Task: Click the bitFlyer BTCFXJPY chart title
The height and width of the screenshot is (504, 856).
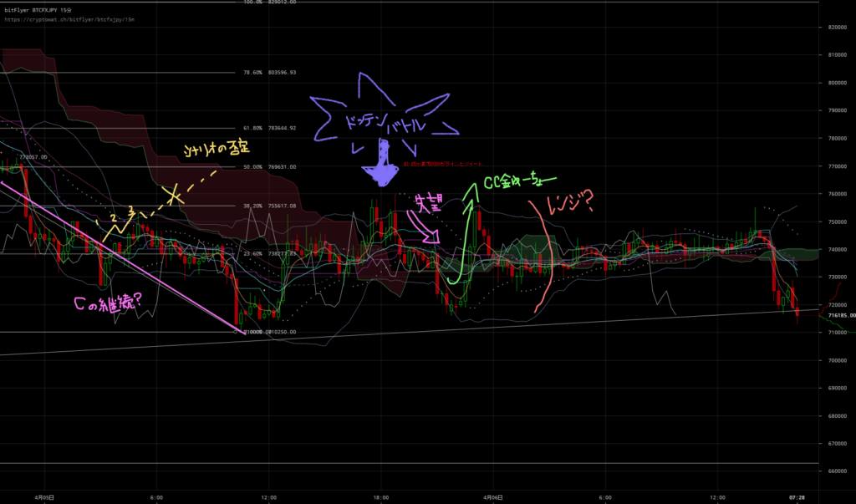Action: 38,8
